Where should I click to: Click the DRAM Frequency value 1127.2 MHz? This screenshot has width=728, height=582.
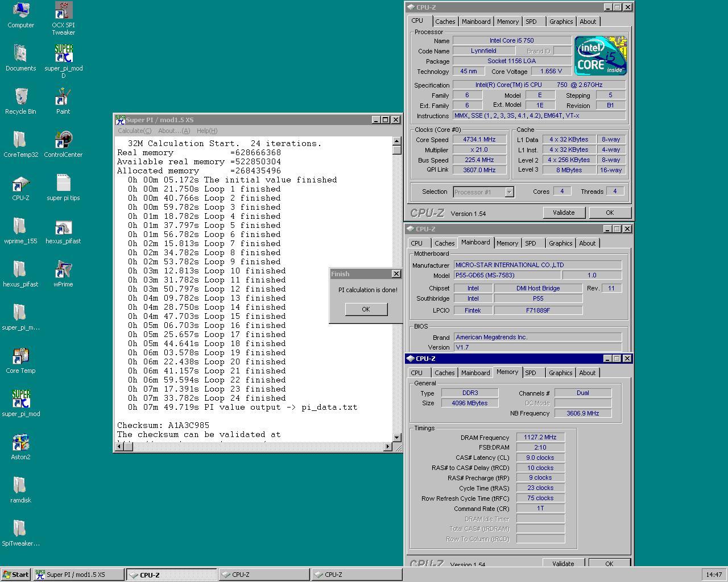pos(540,437)
